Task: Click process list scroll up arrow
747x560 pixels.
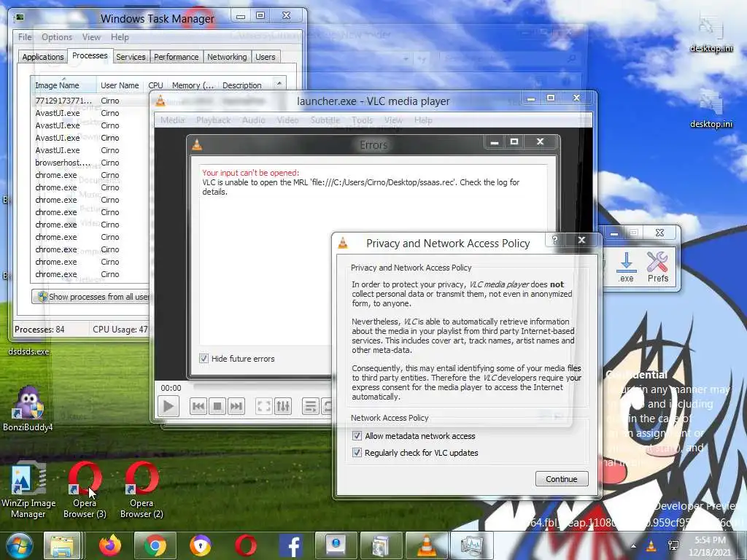Action: [279, 84]
